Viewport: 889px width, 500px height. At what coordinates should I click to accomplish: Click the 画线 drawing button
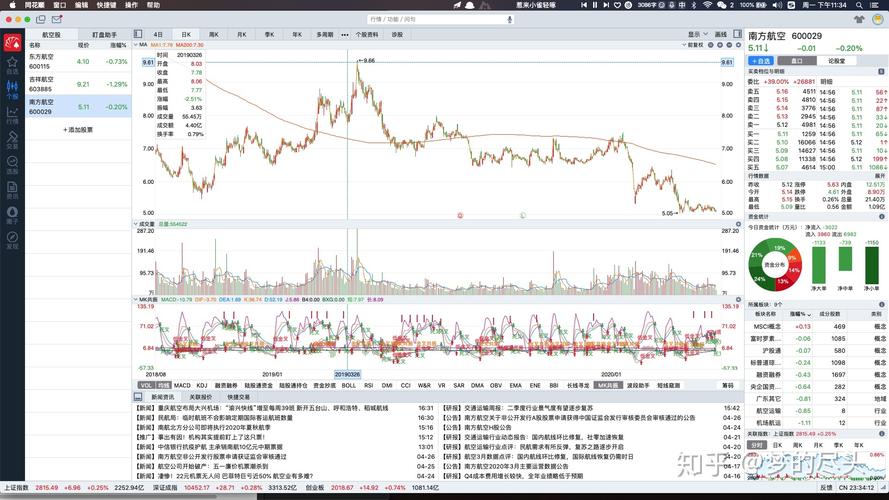721,35
